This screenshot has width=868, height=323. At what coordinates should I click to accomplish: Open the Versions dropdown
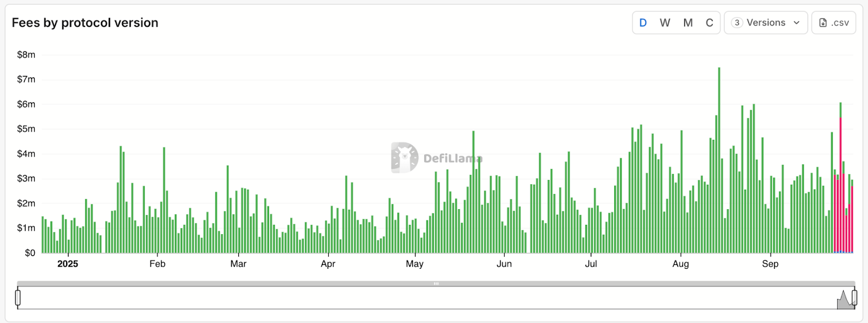pos(765,23)
